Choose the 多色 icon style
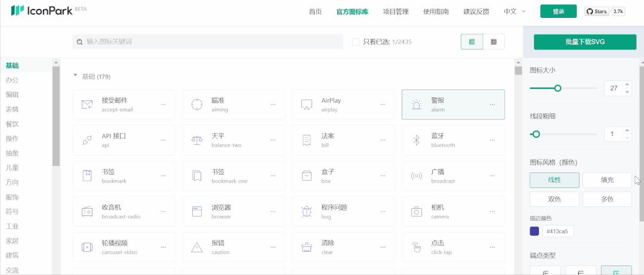 [607, 199]
